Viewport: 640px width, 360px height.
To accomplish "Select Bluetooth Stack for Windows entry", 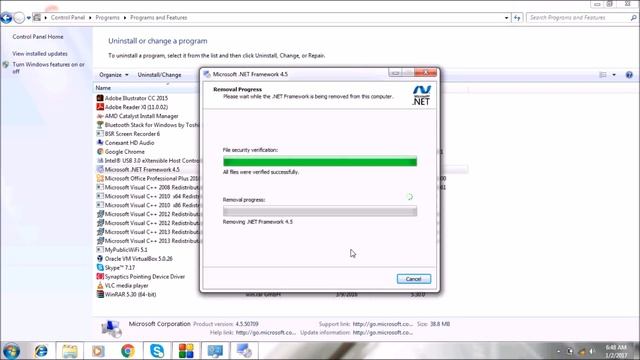I will click(152, 125).
